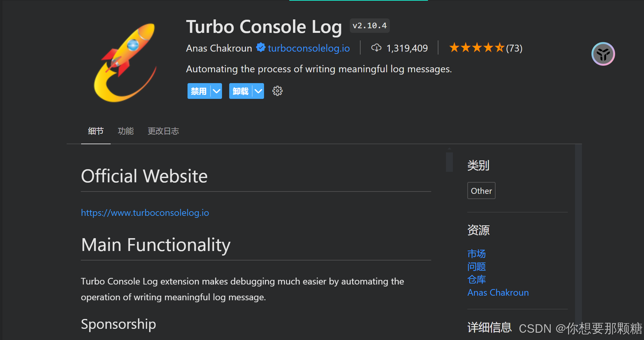
Task: Click the 禁用 (Disable) button
Action: coord(199,91)
